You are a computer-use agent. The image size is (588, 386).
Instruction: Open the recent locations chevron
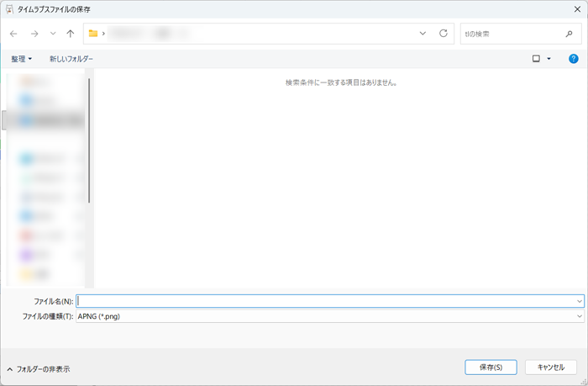53,34
